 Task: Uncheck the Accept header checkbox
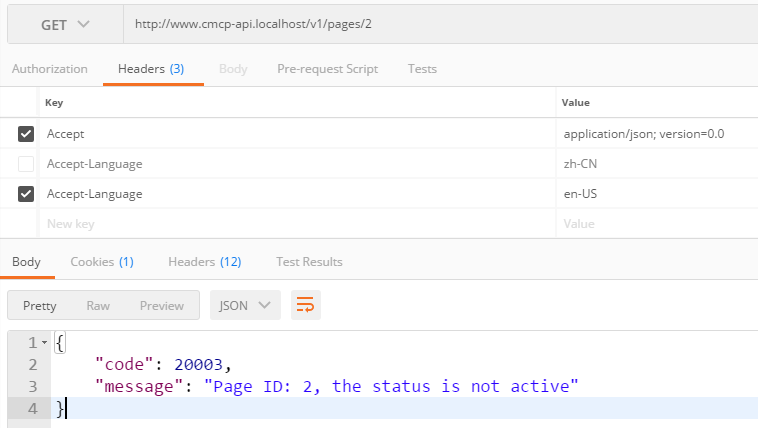[26, 134]
